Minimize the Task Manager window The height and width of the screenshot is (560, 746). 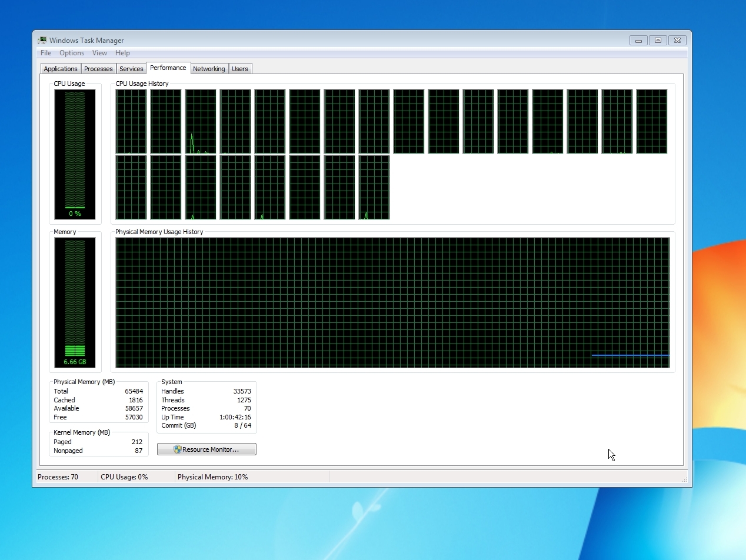click(638, 41)
